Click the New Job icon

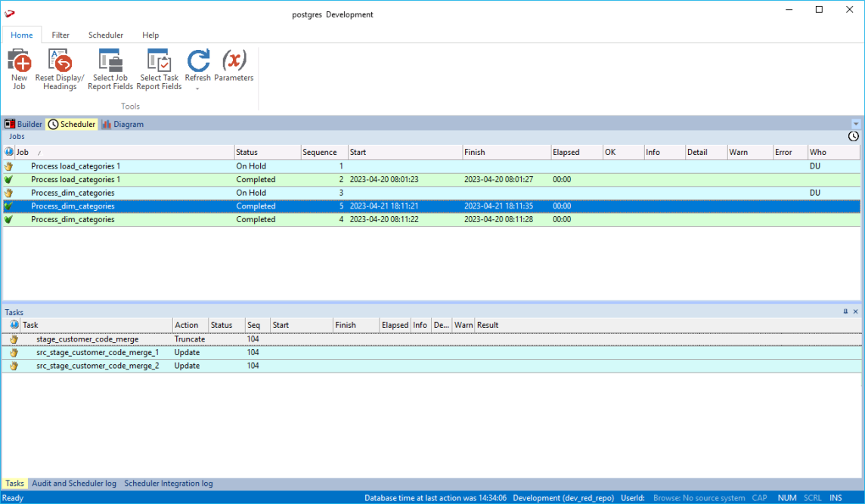[19, 62]
